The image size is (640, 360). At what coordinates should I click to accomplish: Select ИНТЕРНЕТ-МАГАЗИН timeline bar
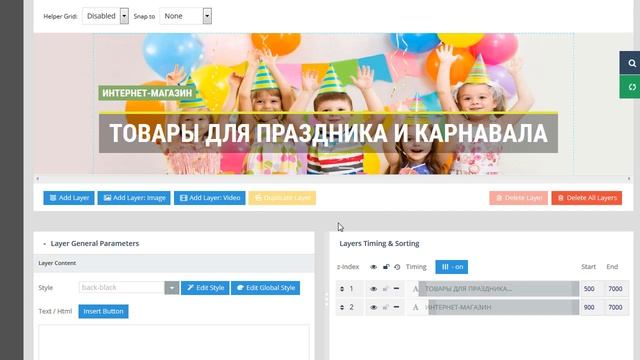point(504,307)
